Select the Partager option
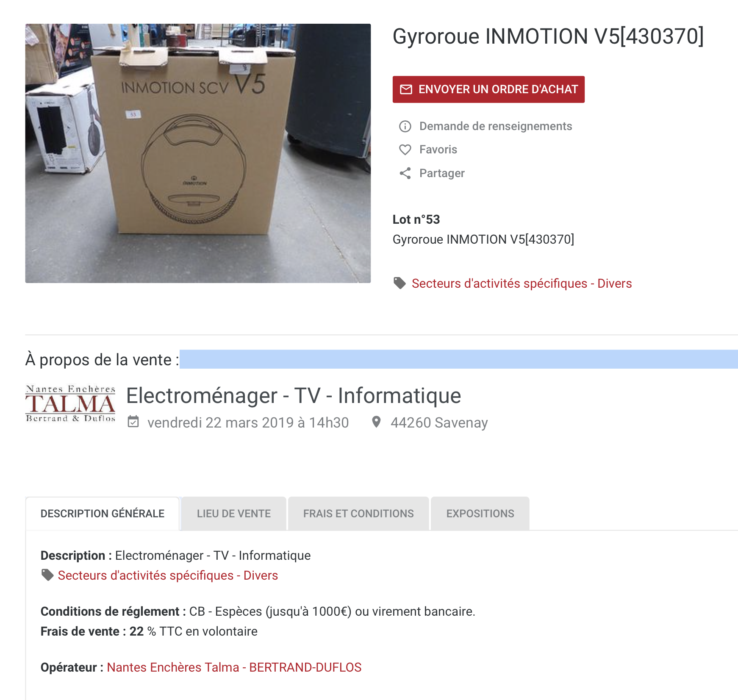Screen dimensions: 738x700 (442, 173)
